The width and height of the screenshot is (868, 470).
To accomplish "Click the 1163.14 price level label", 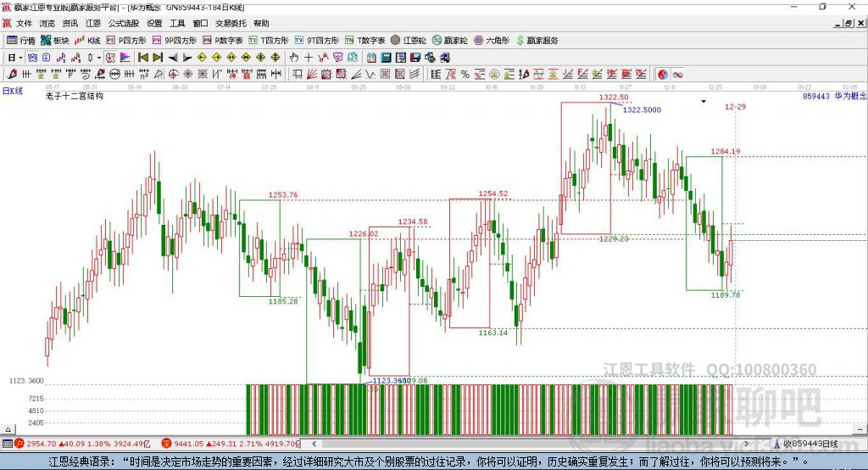I will [492, 333].
